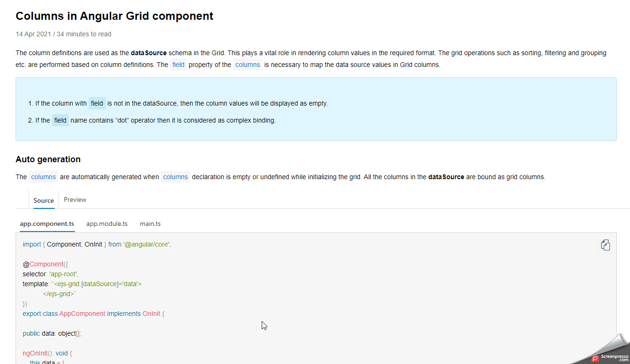The height and width of the screenshot is (364, 630).
Task: Open the 'columns' link before 'declaration is empty'
Action: [175, 177]
